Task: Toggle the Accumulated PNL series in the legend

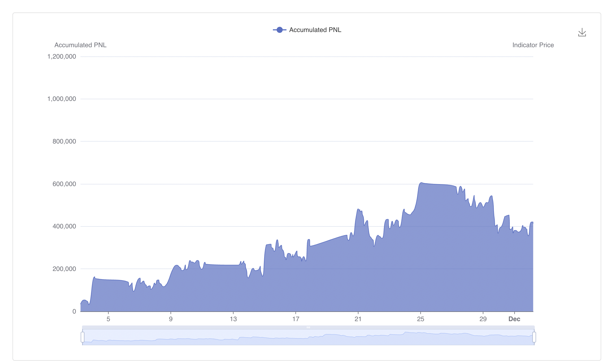Action: pos(315,30)
